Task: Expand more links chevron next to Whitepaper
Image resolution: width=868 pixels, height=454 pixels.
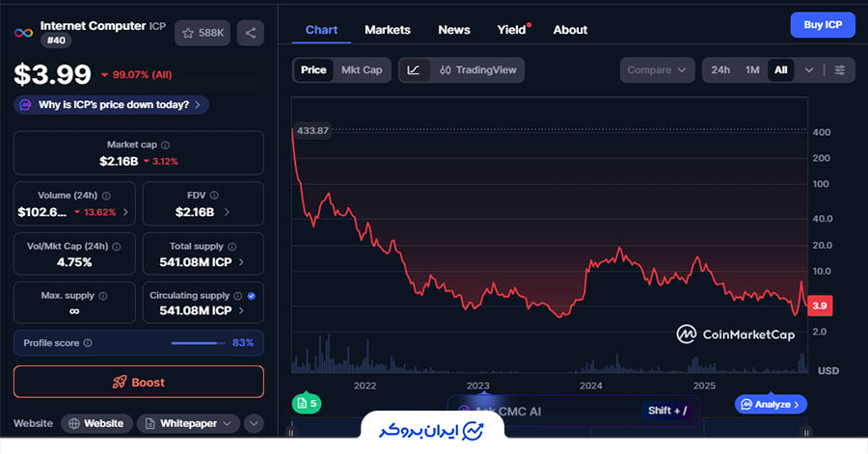Action: click(254, 423)
